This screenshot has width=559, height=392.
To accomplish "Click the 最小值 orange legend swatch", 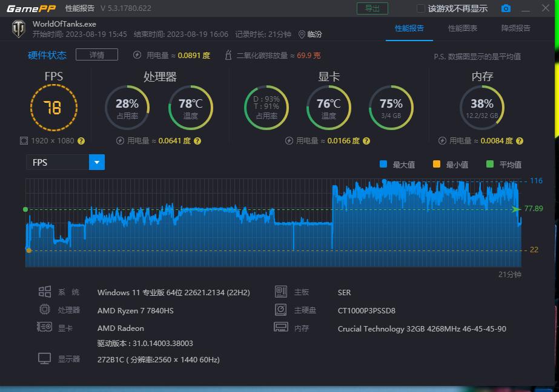I will pyautogui.click(x=437, y=164).
